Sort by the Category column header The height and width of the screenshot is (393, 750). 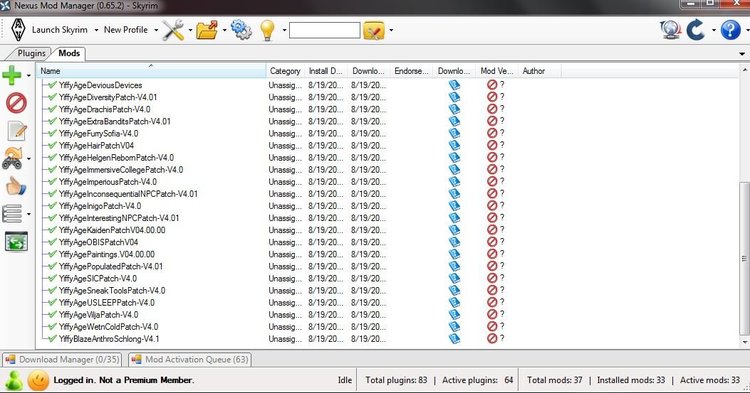pyautogui.click(x=285, y=71)
